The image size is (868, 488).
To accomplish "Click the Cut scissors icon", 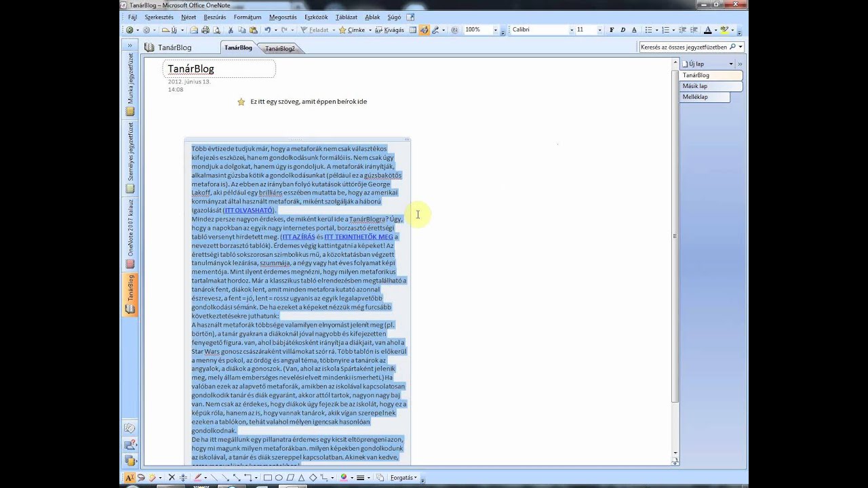I will [x=231, y=30].
